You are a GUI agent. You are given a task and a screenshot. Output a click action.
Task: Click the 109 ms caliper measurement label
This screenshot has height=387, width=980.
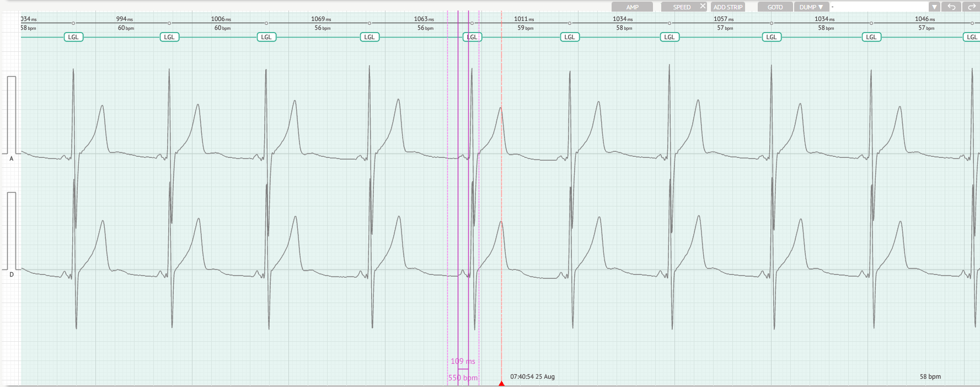point(463,361)
